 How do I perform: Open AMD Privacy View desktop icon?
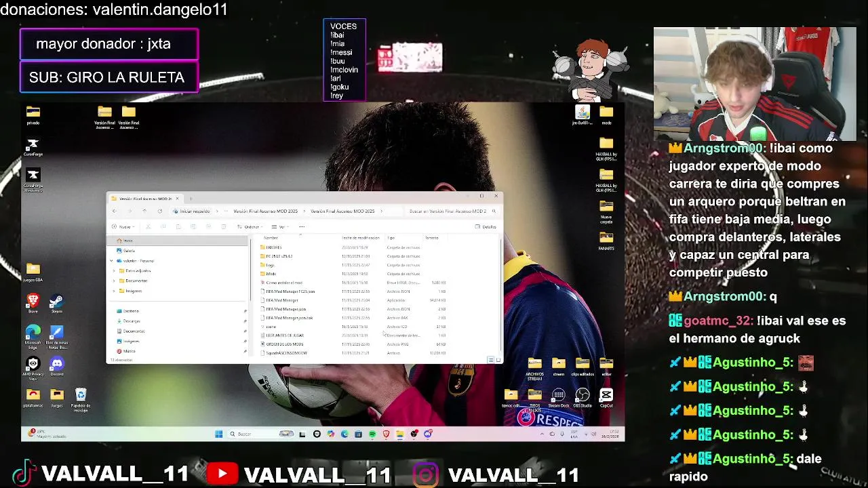[x=33, y=369]
